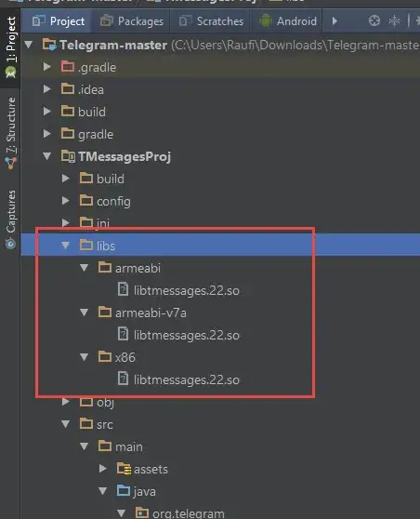Expand the assets folder arrow
The height and width of the screenshot is (519, 420).
pos(103,469)
